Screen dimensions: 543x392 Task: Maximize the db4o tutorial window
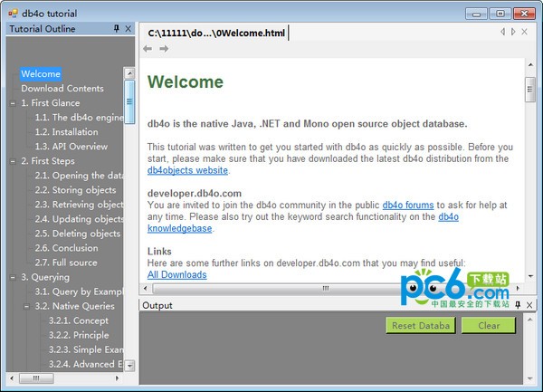coord(500,14)
